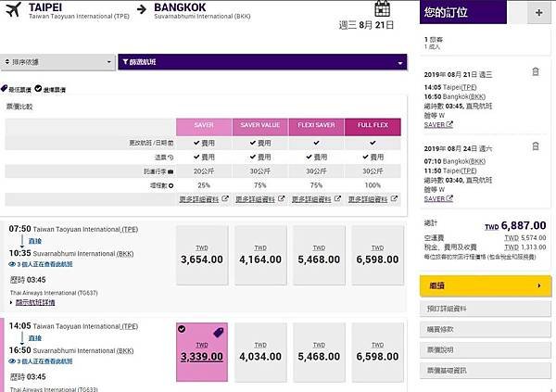Click the viewers eye icon for 14:05 flight
The image size is (556, 392).
pyautogui.click(x=12, y=361)
